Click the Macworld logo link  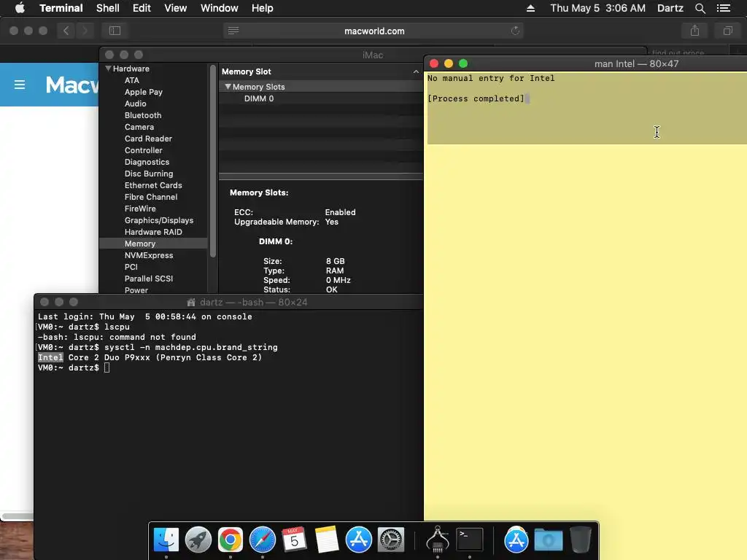coord(72,85)
